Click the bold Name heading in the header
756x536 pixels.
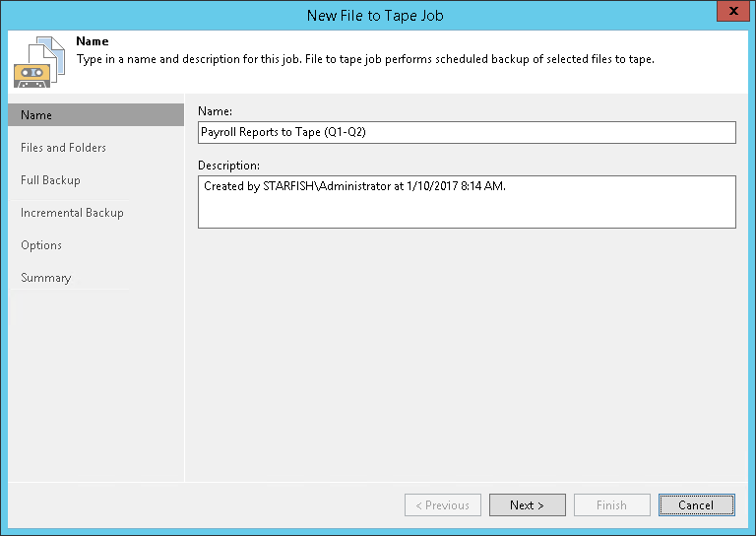tap(93, 42)
